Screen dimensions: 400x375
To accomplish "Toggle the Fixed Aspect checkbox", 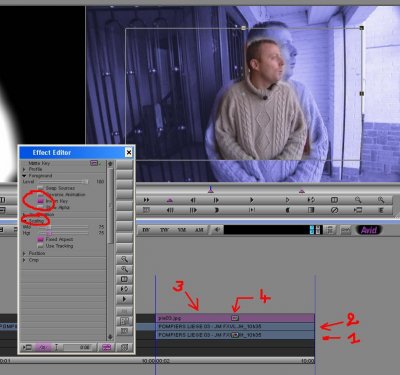I will pos(40,239).
